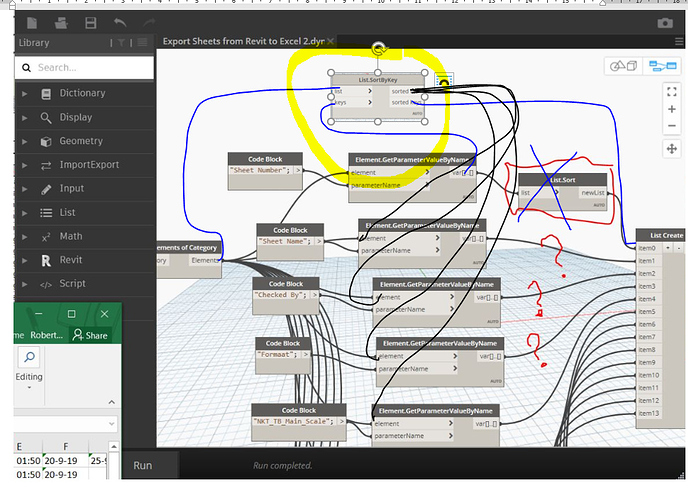Image resolution: width=688 pixels, height=500 pixels.
Task: Click the Run button
Action: [143, 465]
